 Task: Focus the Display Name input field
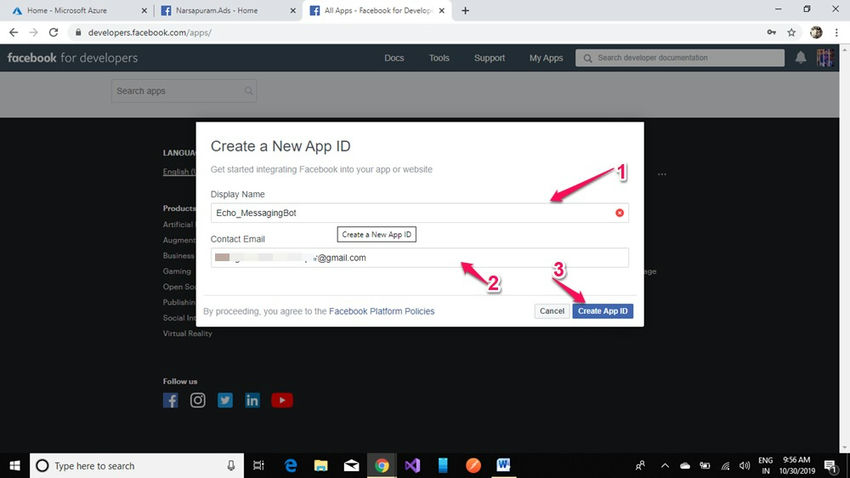pyautogui.click(x=420, y=213)
